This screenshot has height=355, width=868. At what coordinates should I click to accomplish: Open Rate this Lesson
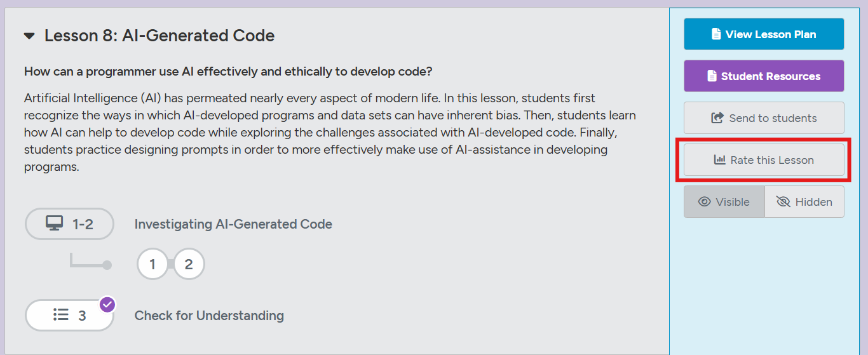[x=764, y=160]
